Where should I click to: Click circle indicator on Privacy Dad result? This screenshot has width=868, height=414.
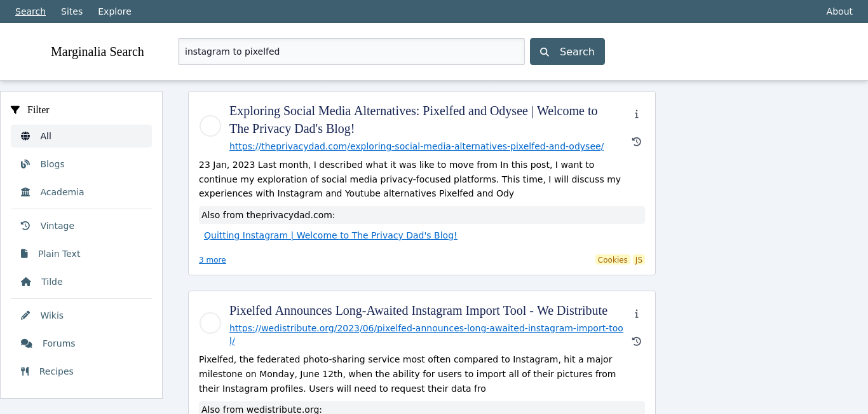(x=210, y=126)
